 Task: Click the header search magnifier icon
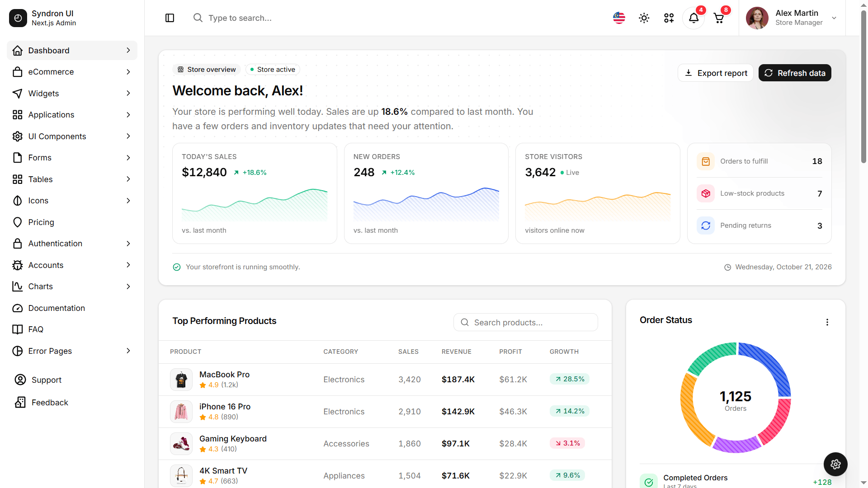coord(198,18)
